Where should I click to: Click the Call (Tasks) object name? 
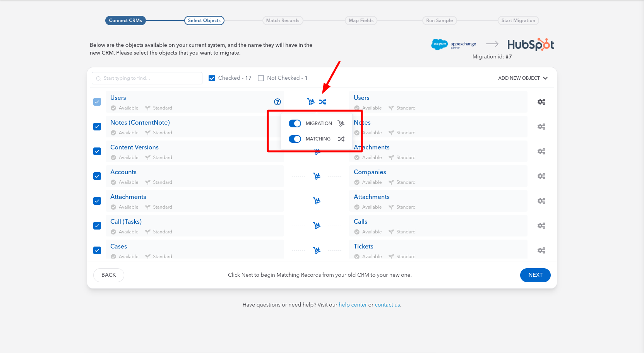pos(126,222)
